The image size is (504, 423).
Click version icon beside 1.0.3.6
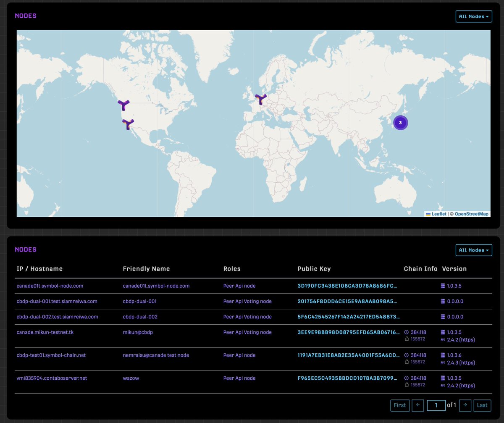(x=443, y=355)
